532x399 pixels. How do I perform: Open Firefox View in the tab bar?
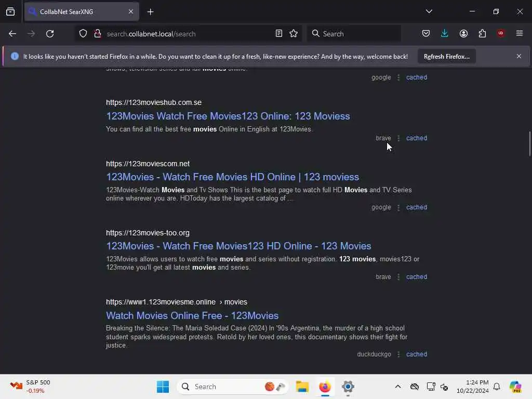pos(10,11)
